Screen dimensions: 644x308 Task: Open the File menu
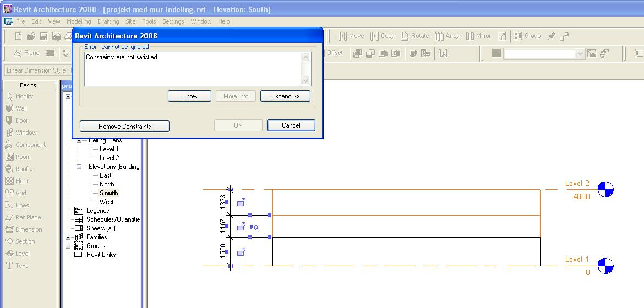pyautogui.click(x=20, y=21)
